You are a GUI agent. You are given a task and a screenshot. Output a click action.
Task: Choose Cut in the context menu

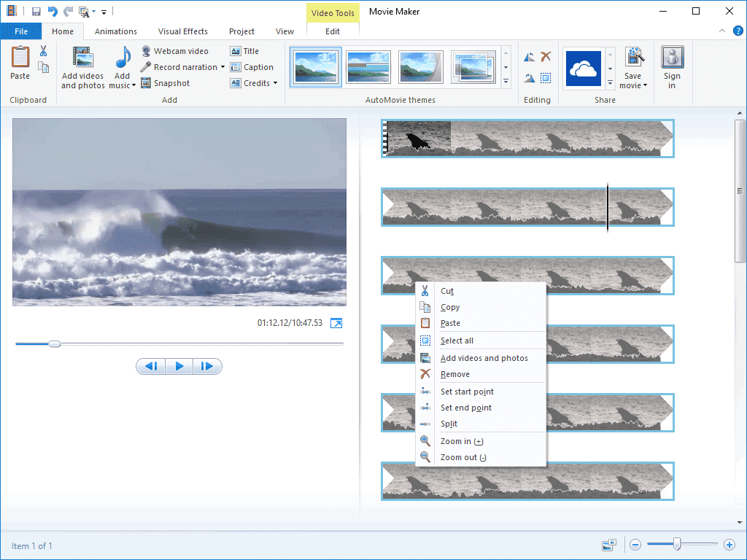pyautogui.click(x=481, y=291)
